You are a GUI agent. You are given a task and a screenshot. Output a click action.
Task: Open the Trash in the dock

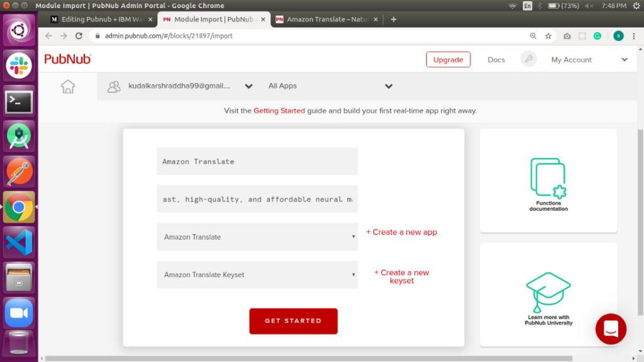click(18, 344)
